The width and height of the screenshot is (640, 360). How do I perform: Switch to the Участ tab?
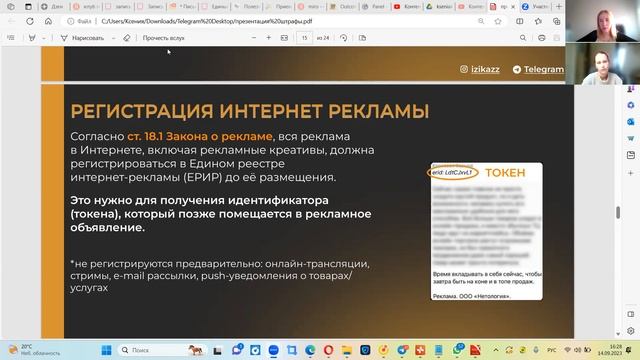[536, 7]
